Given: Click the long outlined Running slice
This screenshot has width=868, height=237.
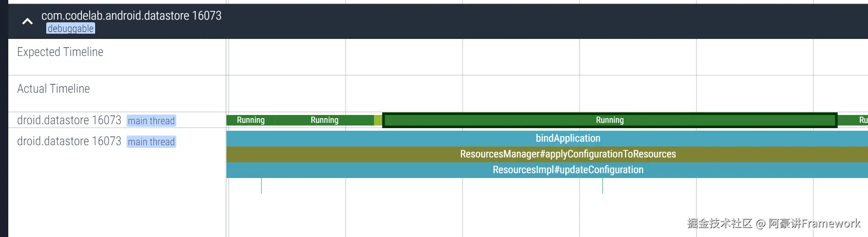Looking at the screenshot, I should [610, 120].
